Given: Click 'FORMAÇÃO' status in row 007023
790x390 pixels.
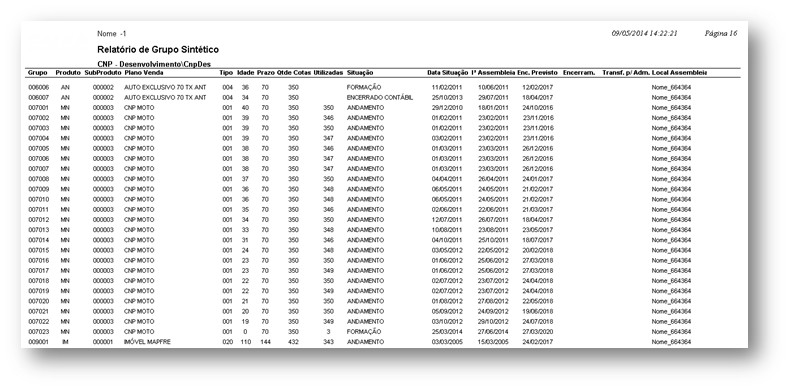Looking at the screenshot, I should pos(364,332).
